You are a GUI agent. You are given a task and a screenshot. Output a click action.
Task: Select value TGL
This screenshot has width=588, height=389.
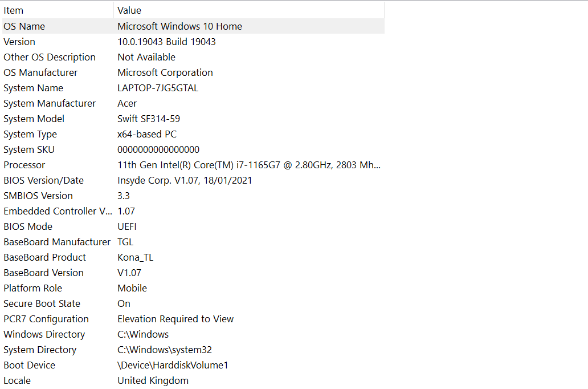coord(125,242)
